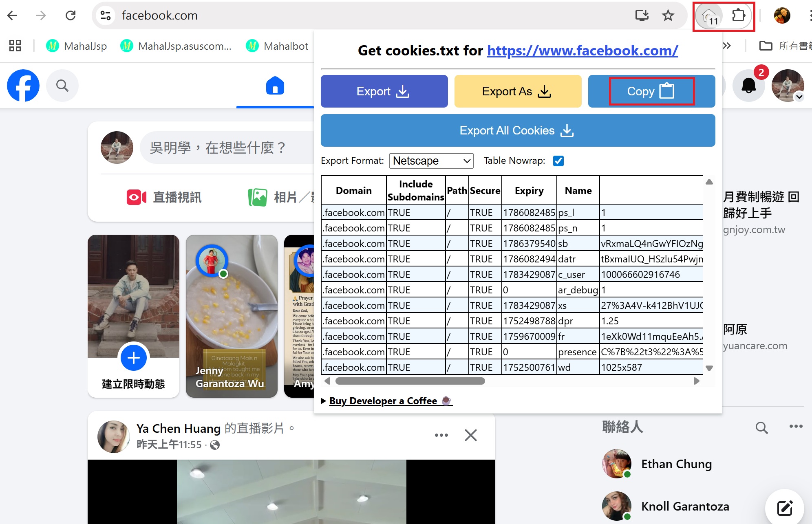
Task: Click the Facebook logo
Action: click(x=23, y=86)
